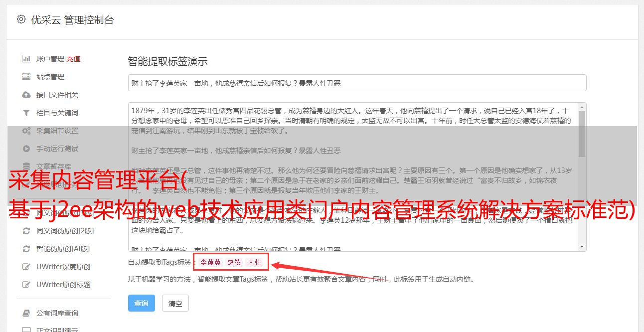
Task: Select the UWriter深度原创 edit icon
Action: coord(26,267)
